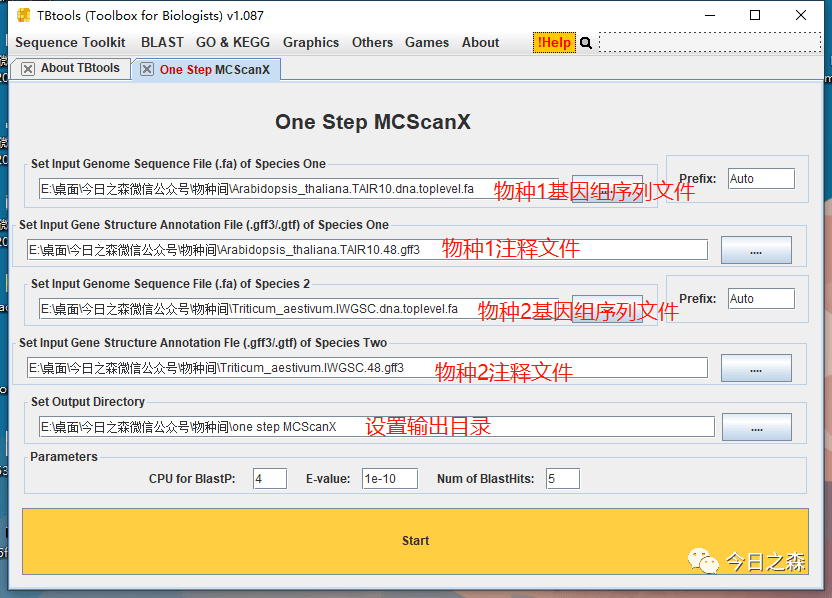Image resolution: width=832 pixels, height=598 pixels.
Task: Browse for the output directory
Action: tap(757, 427)
